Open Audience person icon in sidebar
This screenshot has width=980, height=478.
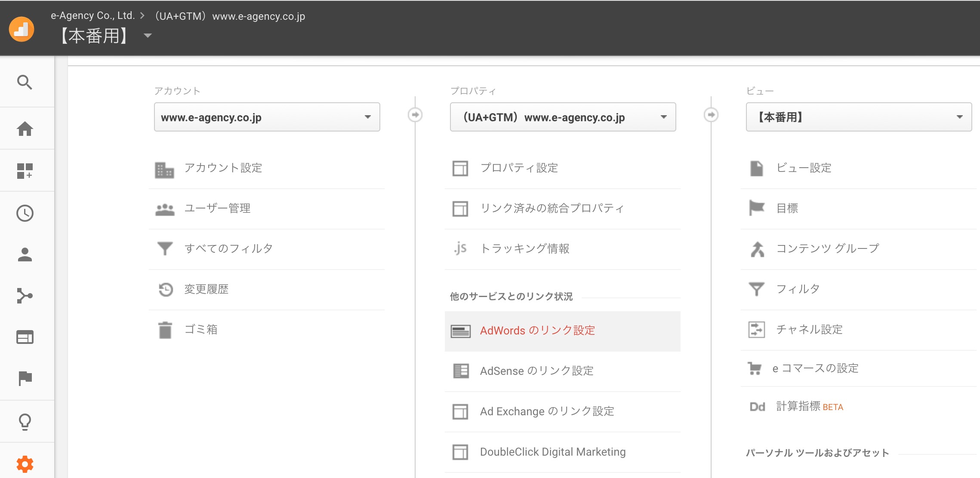coord(25,254)
